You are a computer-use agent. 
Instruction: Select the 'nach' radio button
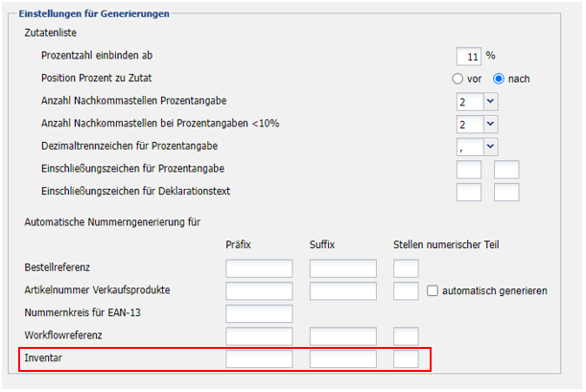click(499, 79)
